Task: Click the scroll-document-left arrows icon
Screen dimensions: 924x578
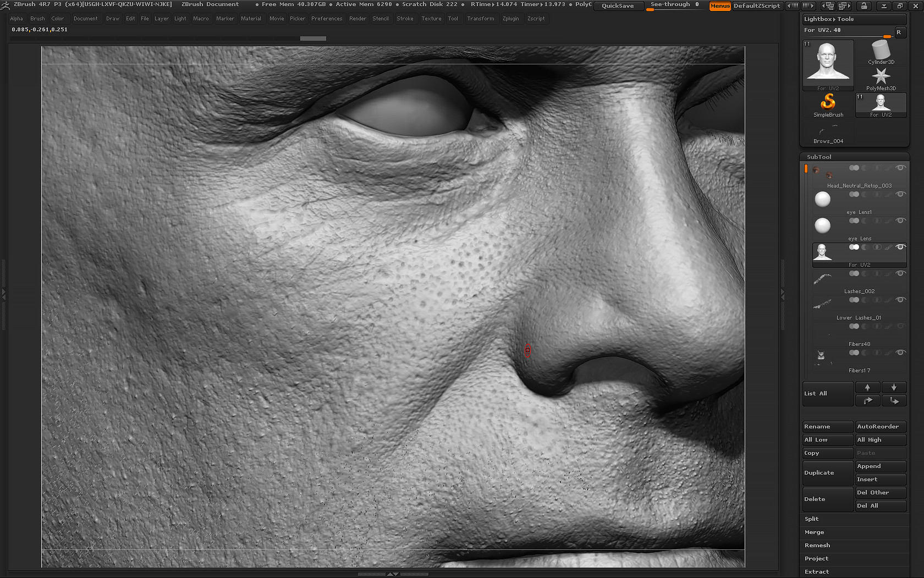Action: (x=793, y=5)
